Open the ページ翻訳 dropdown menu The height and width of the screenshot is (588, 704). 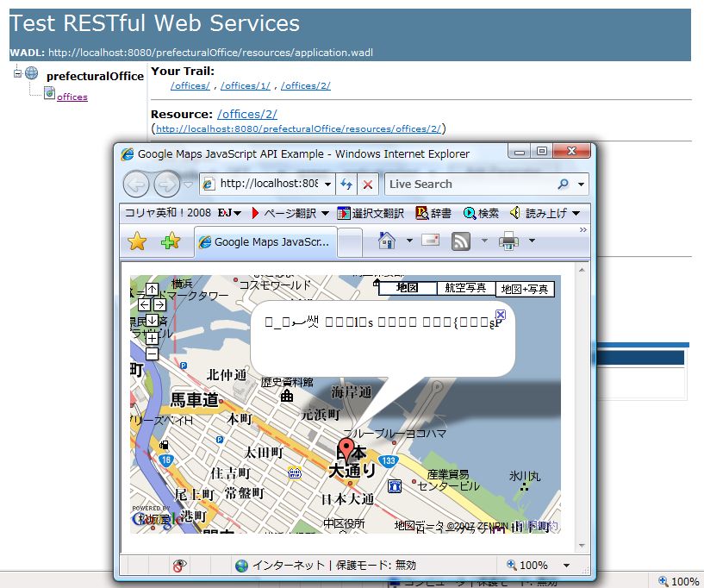[290, 213]
